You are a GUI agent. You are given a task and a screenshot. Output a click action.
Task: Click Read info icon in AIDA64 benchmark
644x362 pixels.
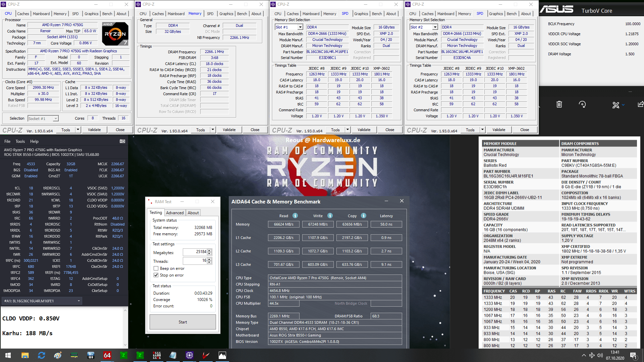[295, 216]
